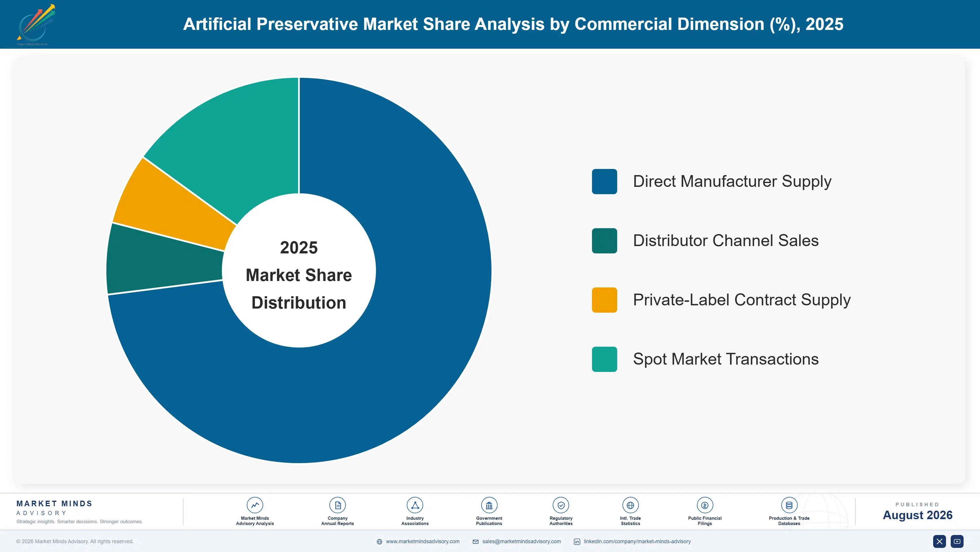The image size is (980, 552).
Task: Click the Public Financial Filings icon
Action: pos(705,505)
